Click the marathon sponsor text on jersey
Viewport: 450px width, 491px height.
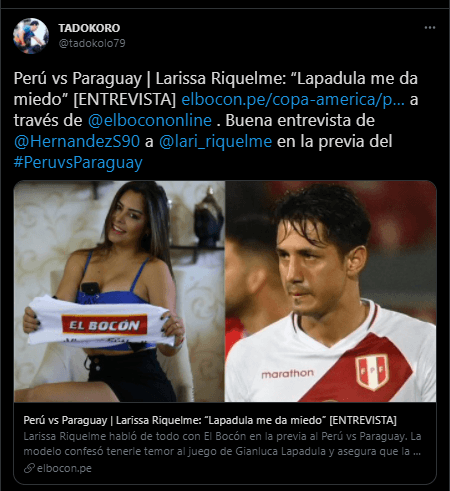click(287, 374)
